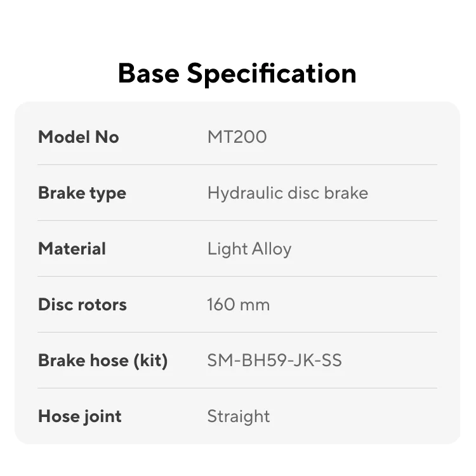The height and width of the screenshot is (476, 476).
Task: Click the divider line below Material row
Action: [x=237, y=277]
